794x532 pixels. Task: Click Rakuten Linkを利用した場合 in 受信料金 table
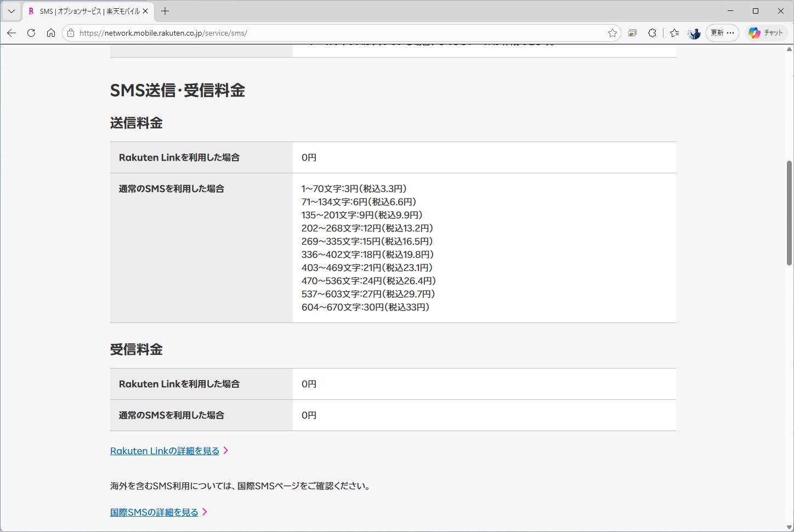[x=179, y=384]
